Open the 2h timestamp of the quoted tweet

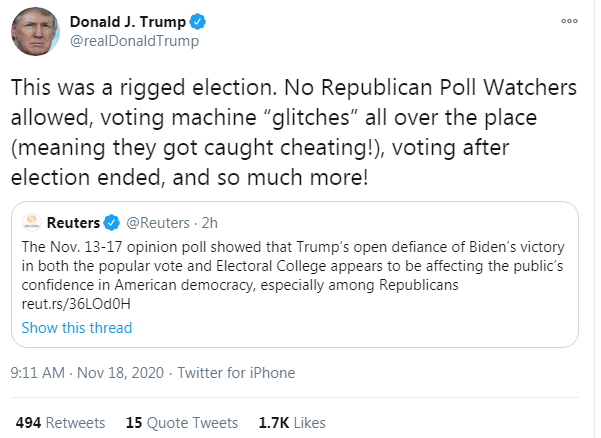[210, 223]
